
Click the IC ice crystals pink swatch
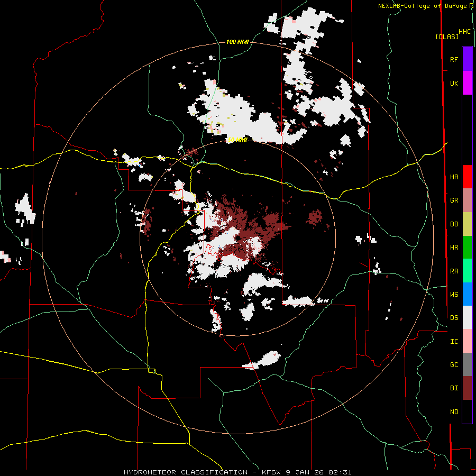(x=467, y=341)
